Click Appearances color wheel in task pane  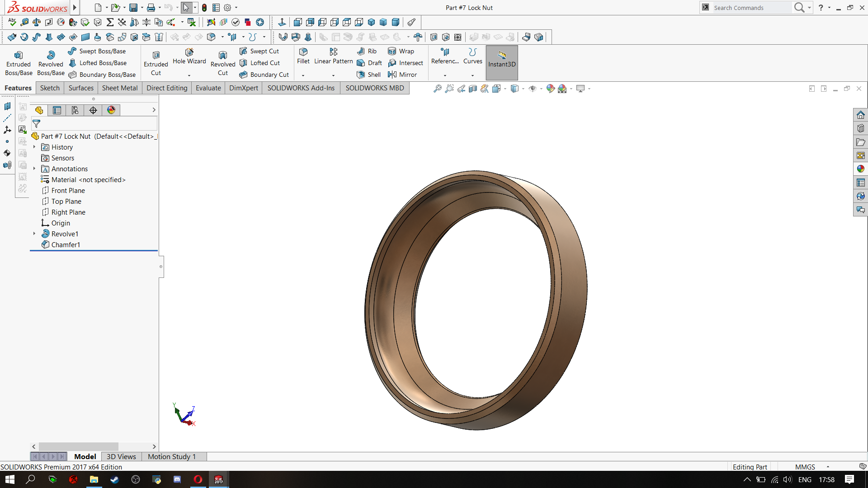click(x=860, y=169)
